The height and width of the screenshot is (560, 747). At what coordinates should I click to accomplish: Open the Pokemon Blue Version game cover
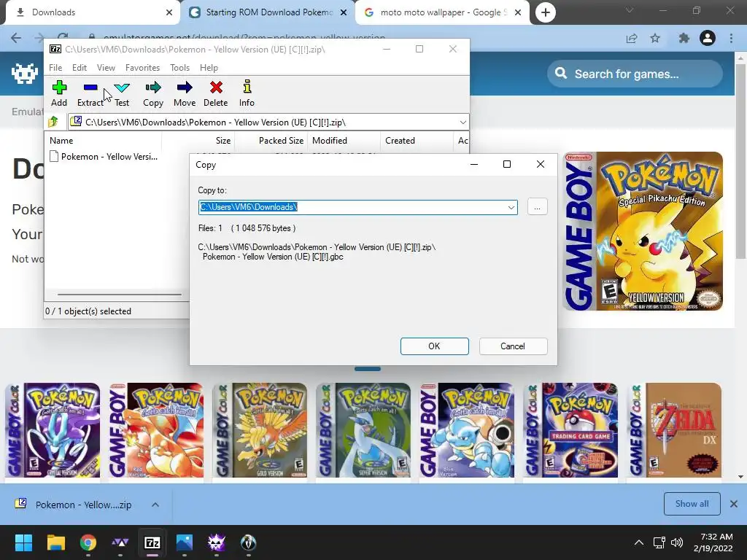[467, 430]
